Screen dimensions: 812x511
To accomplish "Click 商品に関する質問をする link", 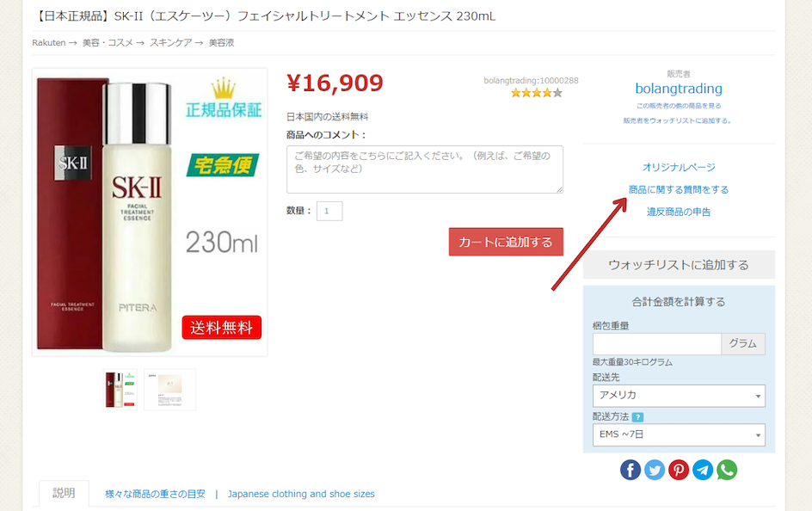I will tap(679, 189).
